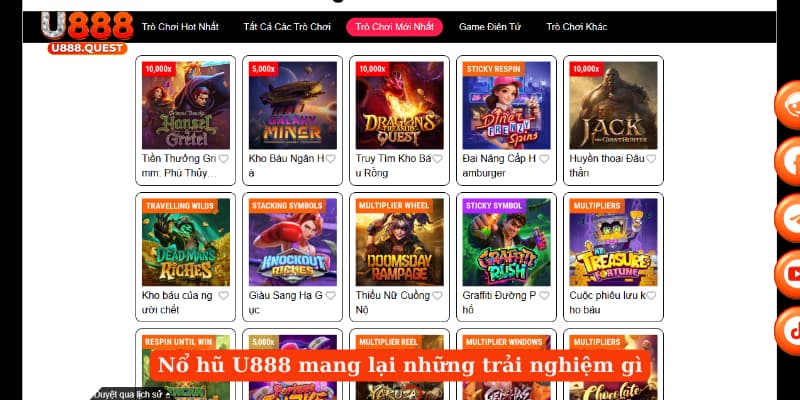
Task: Toggle favorite heart for Knockout Riches
Action: (x=331, y=295)
